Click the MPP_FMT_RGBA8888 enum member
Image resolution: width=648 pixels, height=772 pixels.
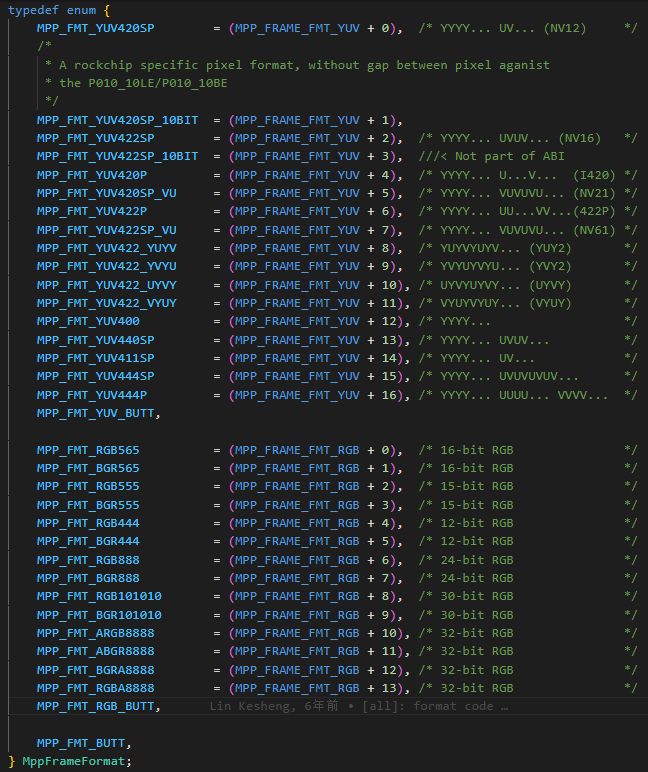(x=95, y=688)
